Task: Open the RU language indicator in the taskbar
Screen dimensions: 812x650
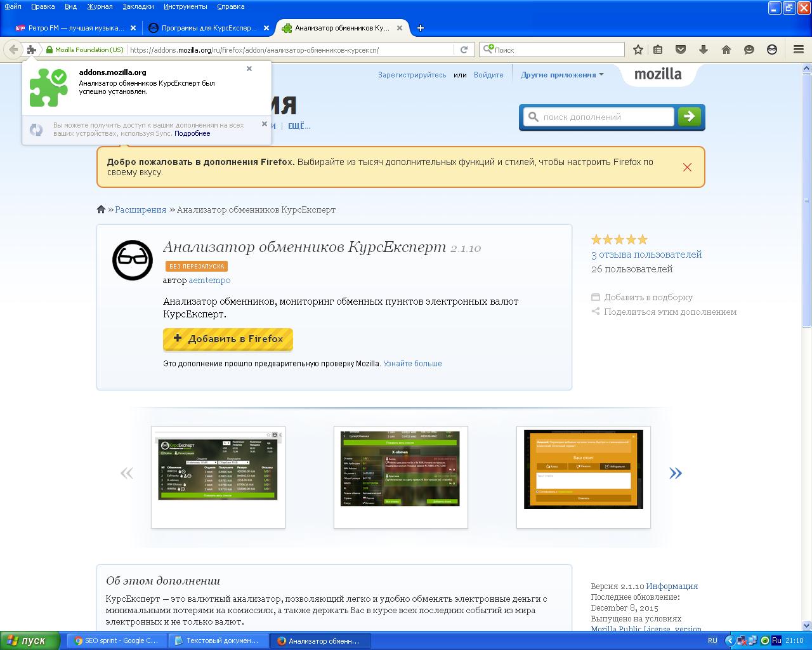Action: tap(712, 640)
